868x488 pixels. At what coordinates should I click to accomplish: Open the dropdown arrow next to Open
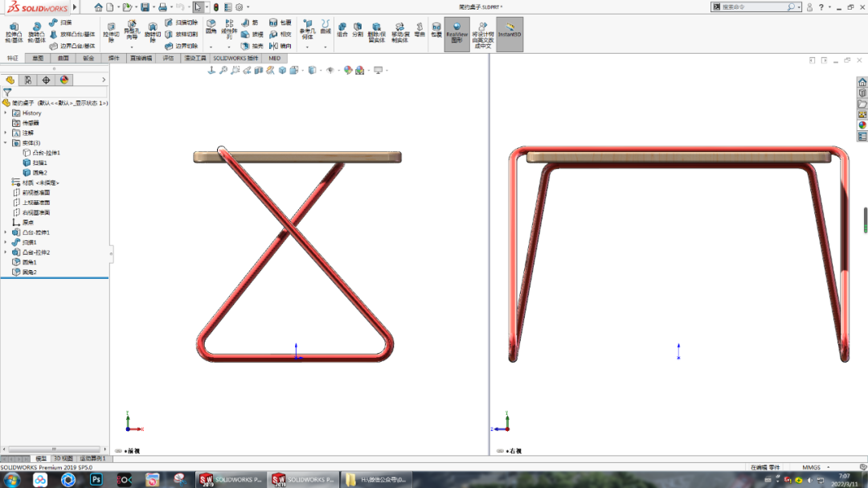point(135,7)
